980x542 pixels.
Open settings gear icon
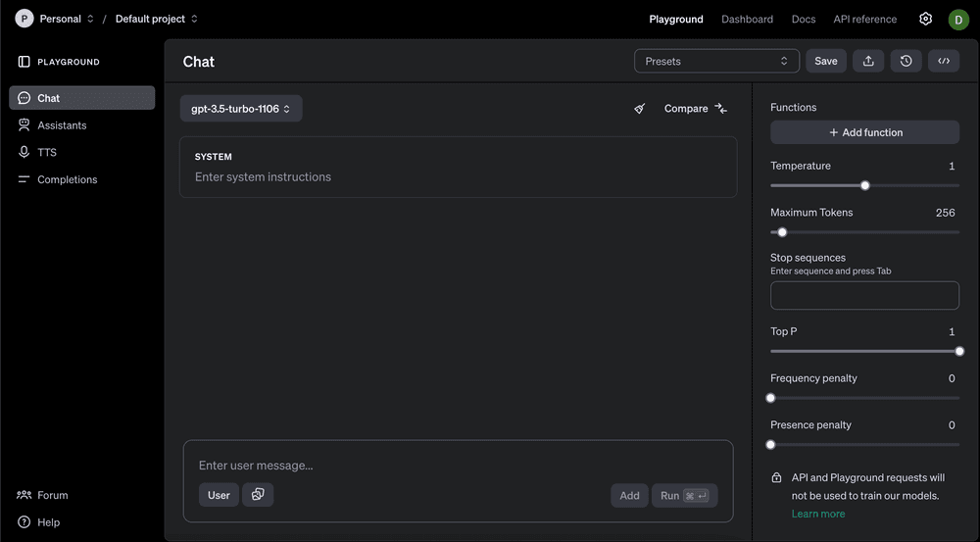pyautogui.click(x=925, y=19)
